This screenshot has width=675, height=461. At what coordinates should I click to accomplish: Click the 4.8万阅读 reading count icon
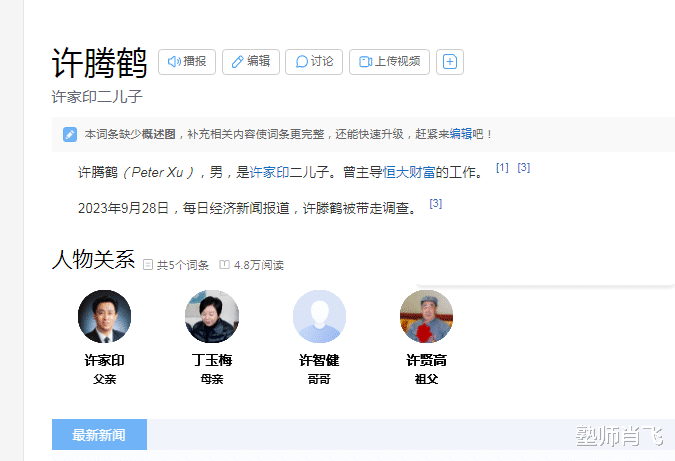pos(224,265)
